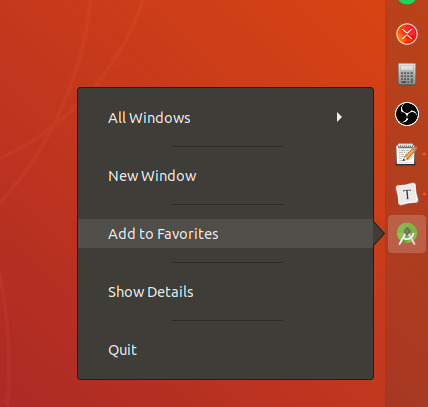
Task: Select Add to Favorites
Action: tap(225, 234)
